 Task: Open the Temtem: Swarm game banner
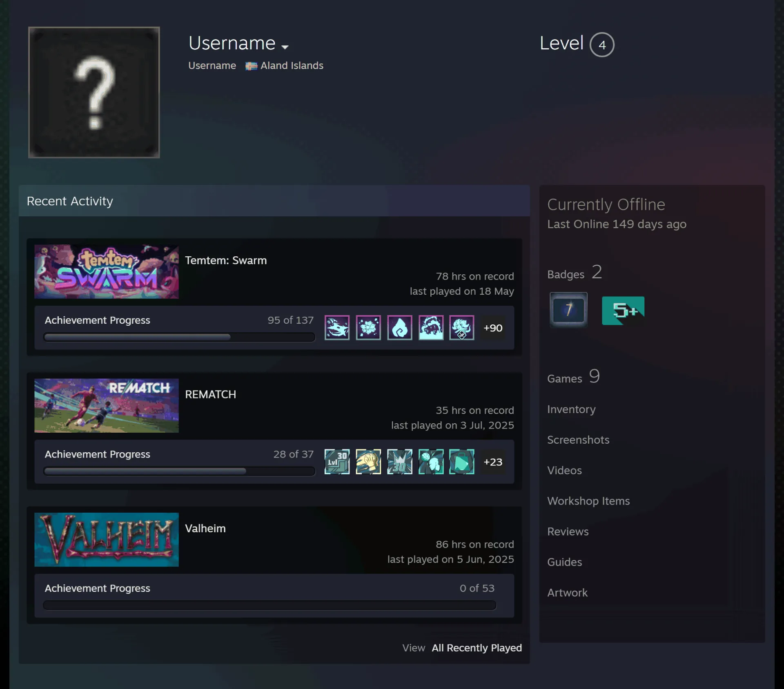(x=107, y=271)
